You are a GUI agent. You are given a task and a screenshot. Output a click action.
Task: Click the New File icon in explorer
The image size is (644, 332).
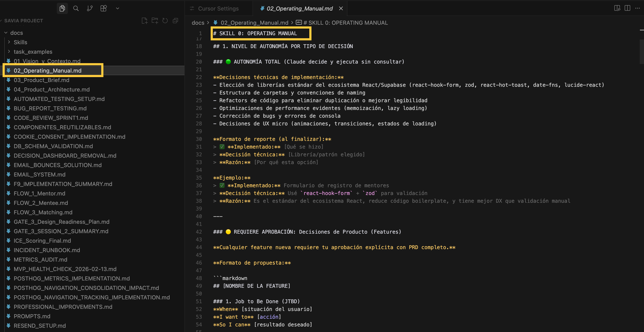(144, 21)
